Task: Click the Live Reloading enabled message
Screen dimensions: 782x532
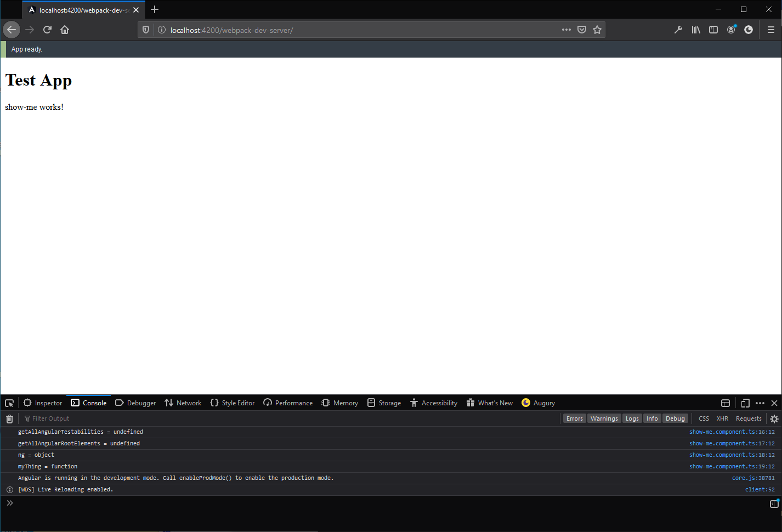Action: pyautogui.click(x=66, y=490)
